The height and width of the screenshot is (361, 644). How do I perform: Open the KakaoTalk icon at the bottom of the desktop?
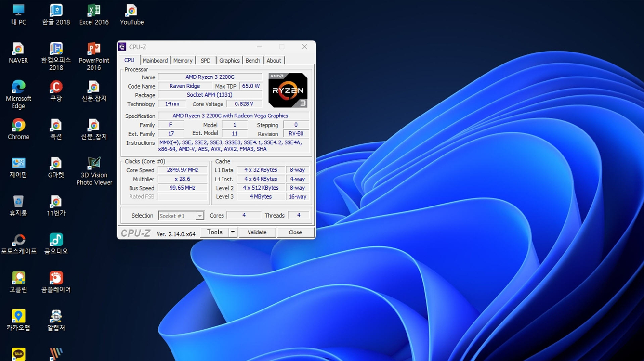(x=18, y=354)
